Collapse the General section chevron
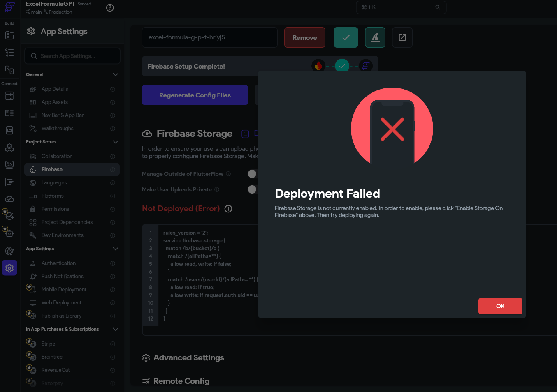 pos(116,74)
